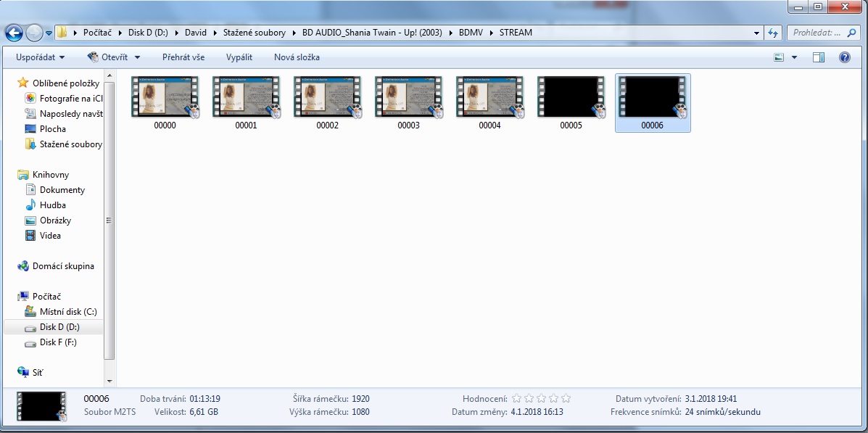Click David in the address breadcrumb

tap(195, 33)
